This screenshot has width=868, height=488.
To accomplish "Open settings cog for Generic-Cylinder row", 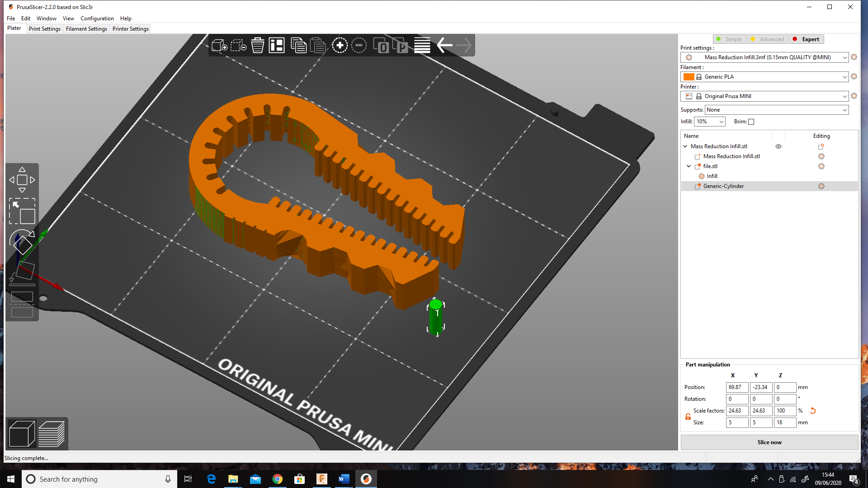I will [x=821, y=186].
